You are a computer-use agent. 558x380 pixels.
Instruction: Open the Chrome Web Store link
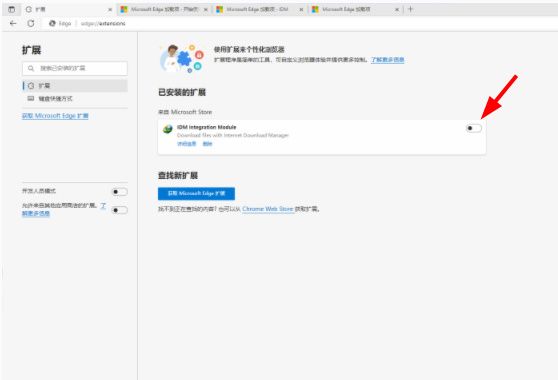coord(268,209)
